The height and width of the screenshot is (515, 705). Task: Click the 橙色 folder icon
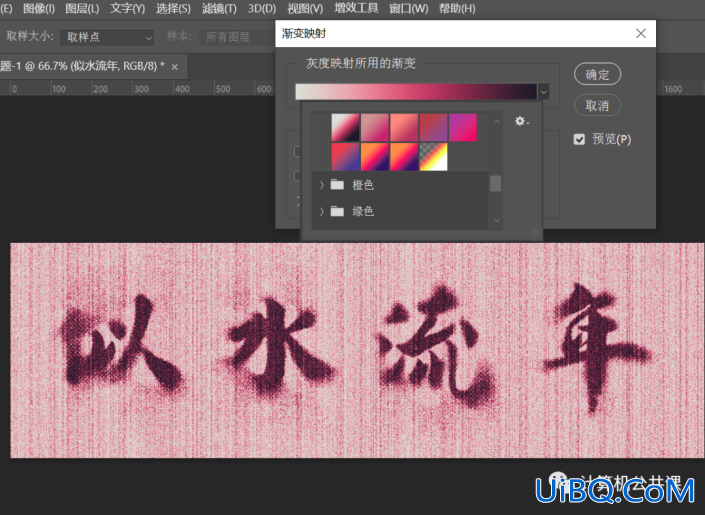(x=337, y=184)
